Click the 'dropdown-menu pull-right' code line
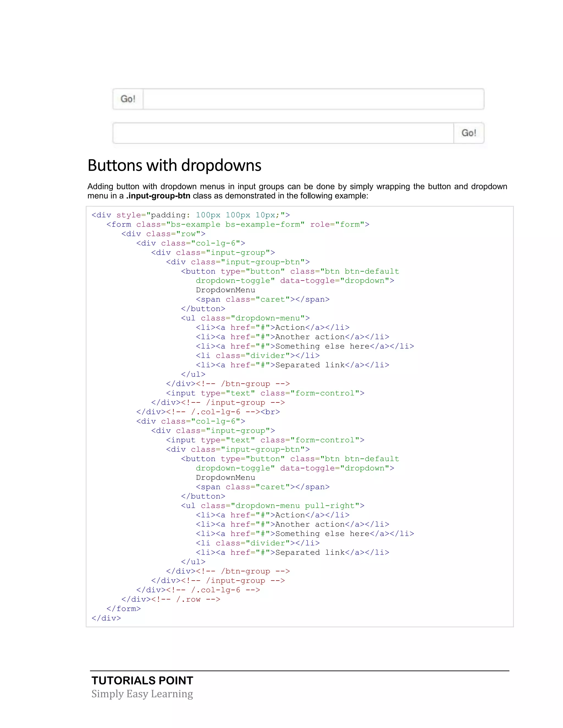 [272, 506]
